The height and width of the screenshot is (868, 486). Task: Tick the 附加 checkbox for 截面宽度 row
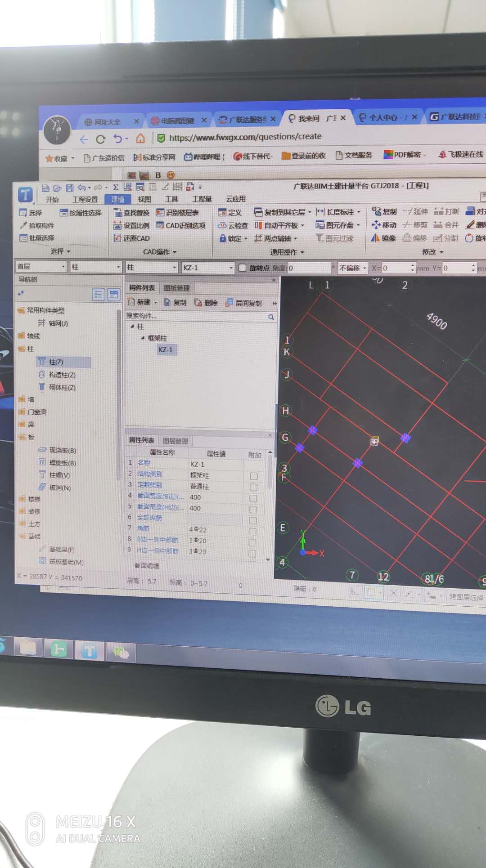(253, 498)
